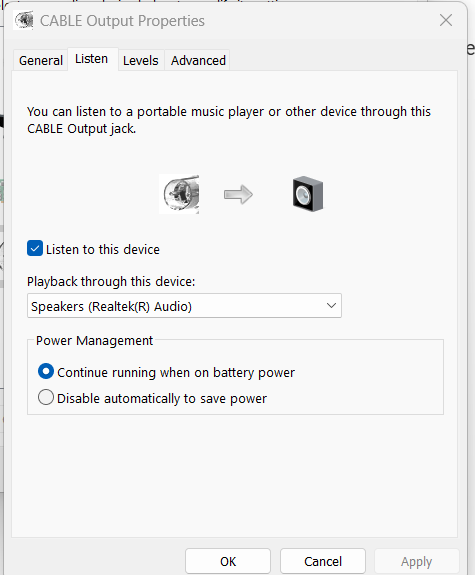Viewport: 475px width, 575px height.
Task: Close the CABLE Output Properties dialog
Action: (x=446, y=21)
